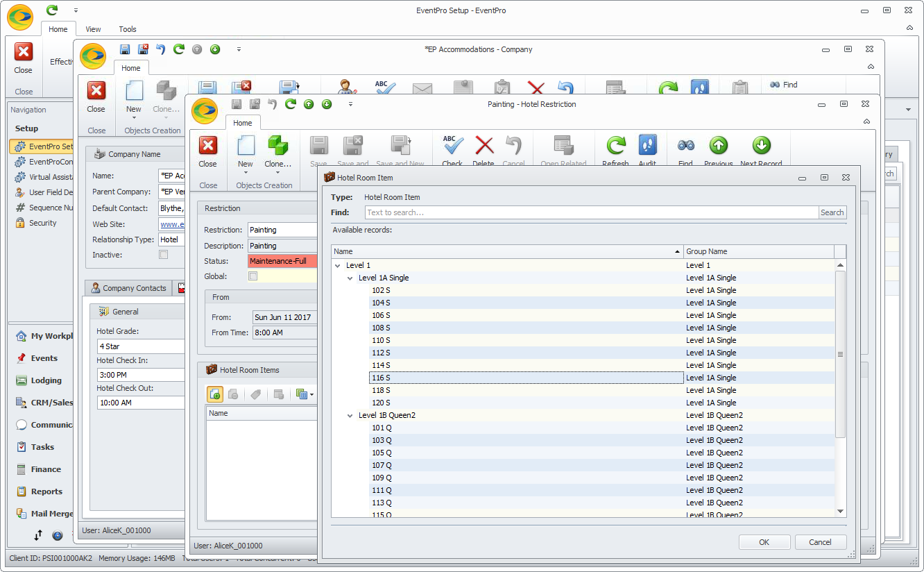The image size is (924, 572).
Task: Collapse ribbon arrow in Hotel Restriction window
Action: (x=867, y=121)
